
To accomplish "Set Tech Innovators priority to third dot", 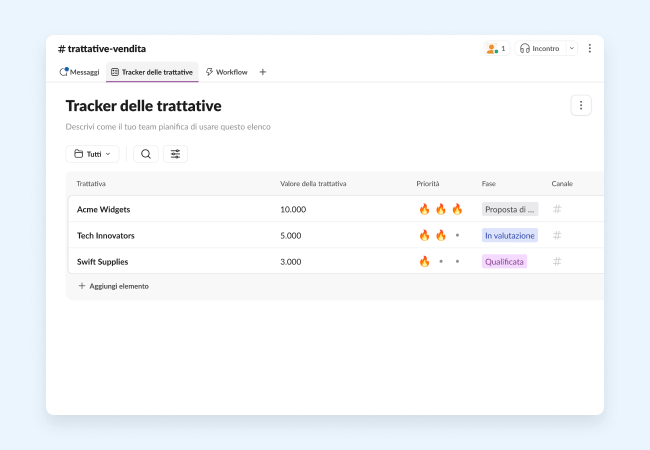I will click(x=457, y=235).
